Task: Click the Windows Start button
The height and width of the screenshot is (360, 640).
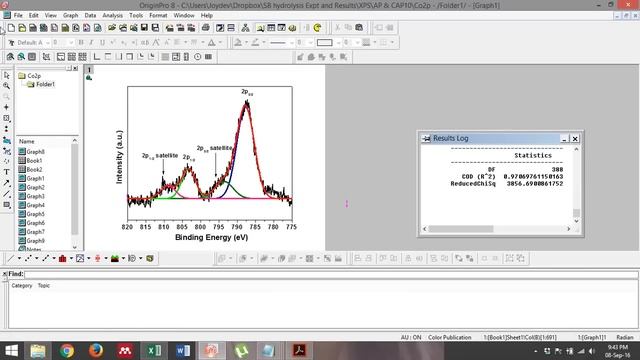Action: [x=11, y=351]
